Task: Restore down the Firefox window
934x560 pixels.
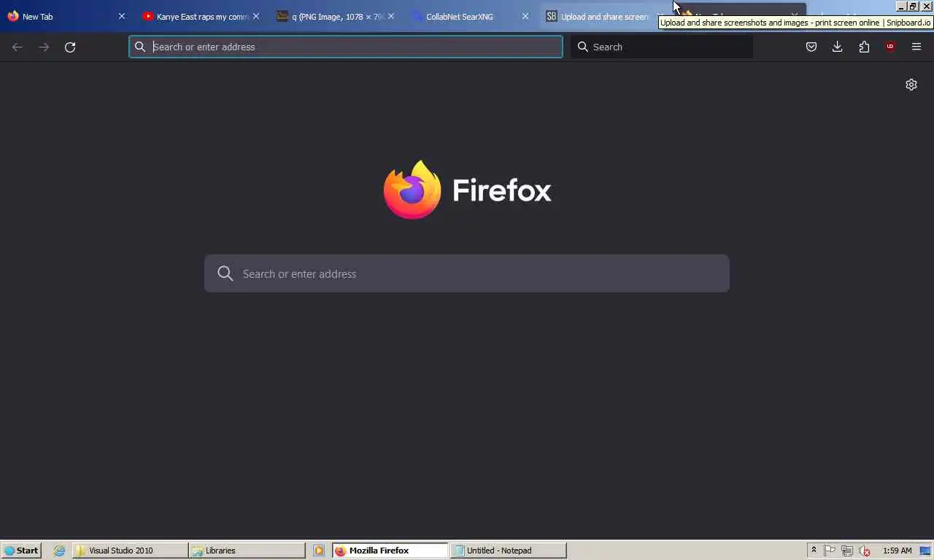Action: click(x=913, y=6)
